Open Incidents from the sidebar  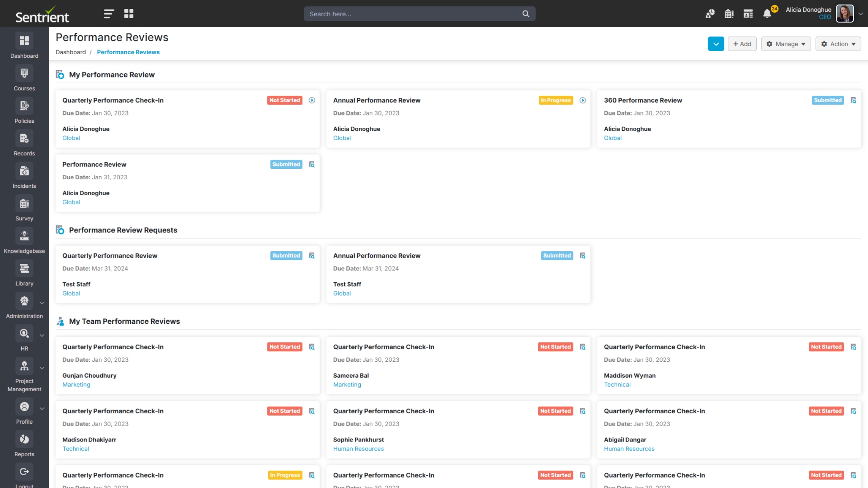pos(24,171)
